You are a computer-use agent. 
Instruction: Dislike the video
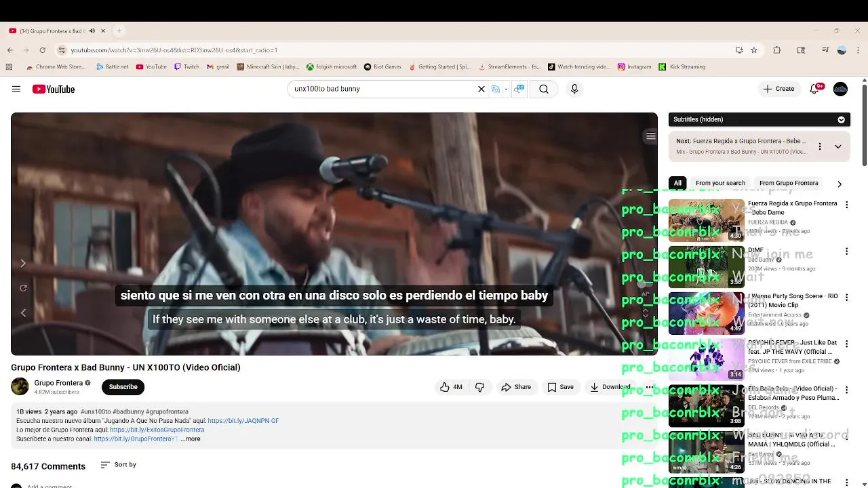(x=480, y=387)
